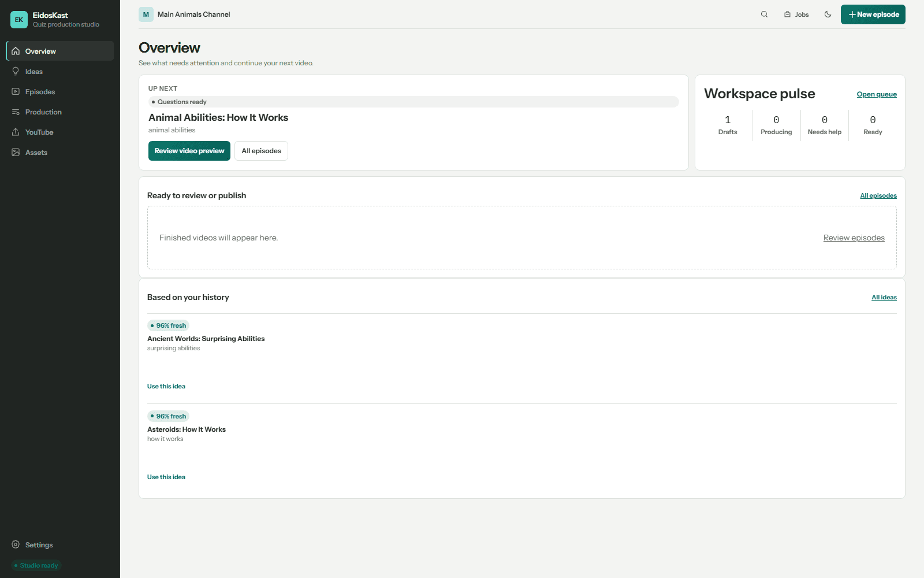924x578 pixels.
Task: Click 96% fresh badge on Asteroids
Action: tap(168, 416)
